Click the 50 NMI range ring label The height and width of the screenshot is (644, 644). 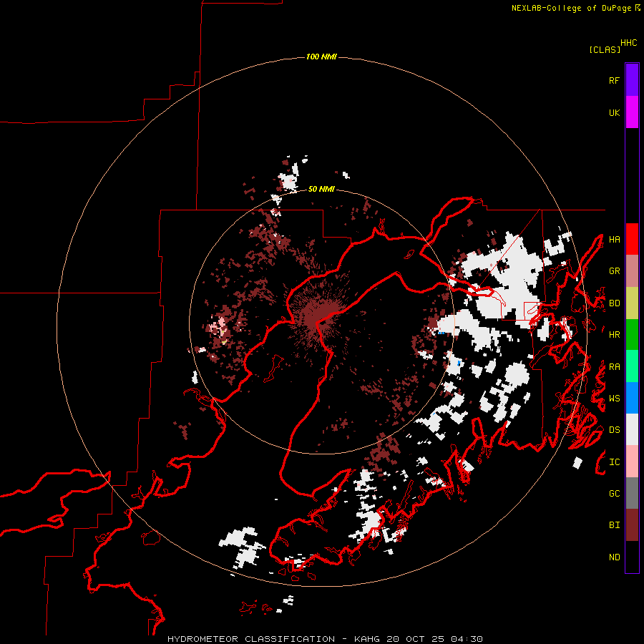(321, 189)
